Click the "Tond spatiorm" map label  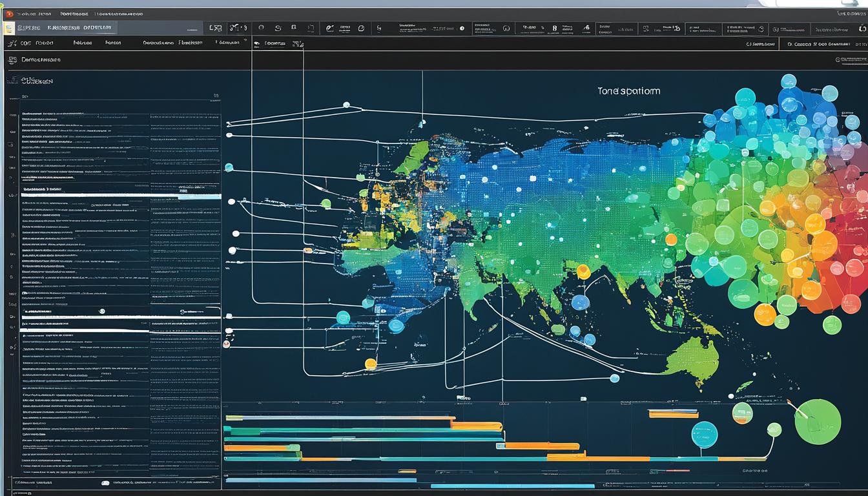[629, 91]
